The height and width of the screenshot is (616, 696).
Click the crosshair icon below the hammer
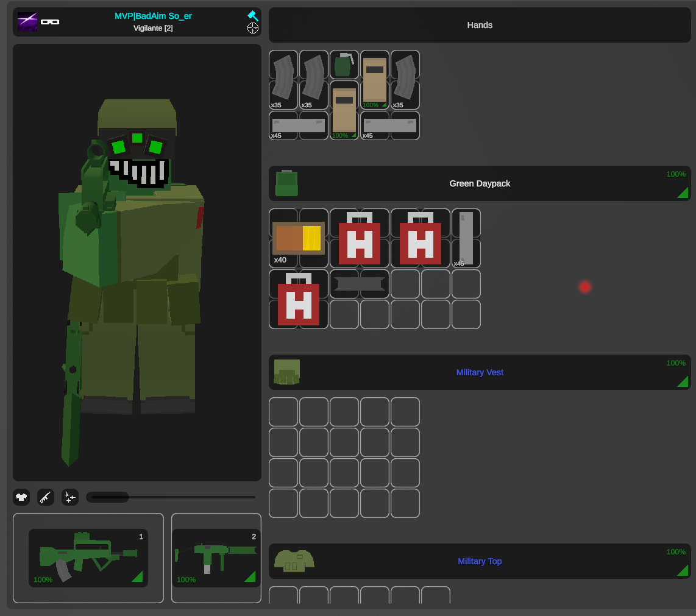pyautogui.click(x=253, y=28)
